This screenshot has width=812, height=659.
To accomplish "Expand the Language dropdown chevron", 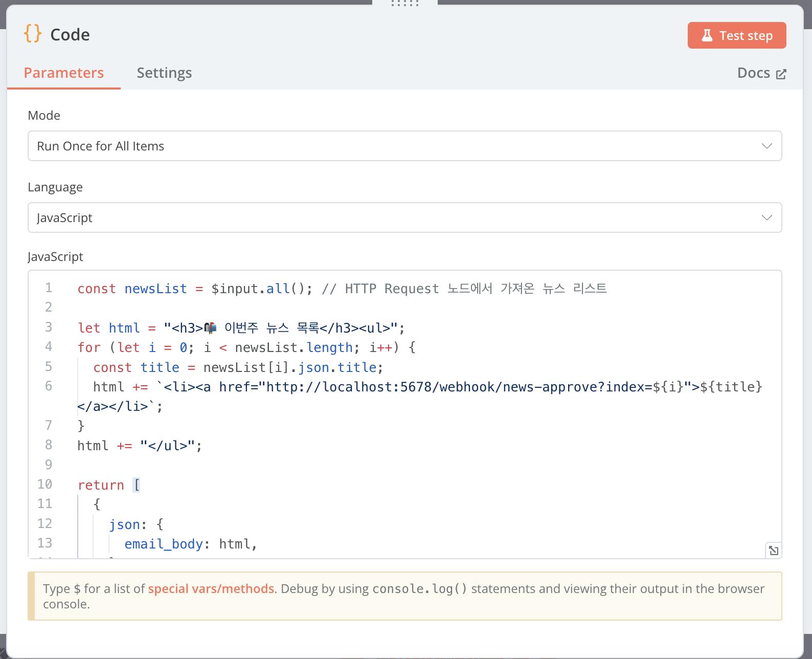I will [766, 218].
